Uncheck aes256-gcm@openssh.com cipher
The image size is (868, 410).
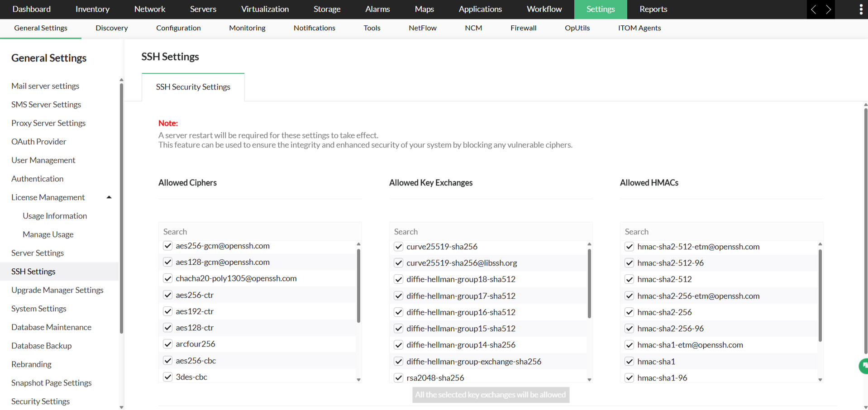pyautogui.click(x=168, y=246)
